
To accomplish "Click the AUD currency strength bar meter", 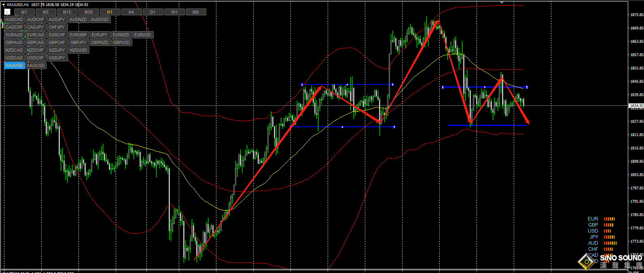I will 610,243.
